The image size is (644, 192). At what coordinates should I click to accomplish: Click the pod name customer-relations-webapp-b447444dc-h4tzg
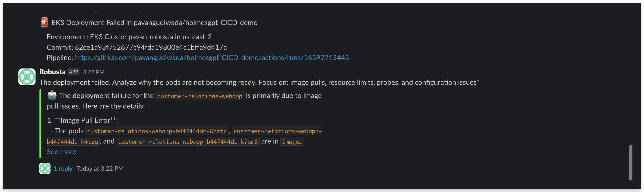(73, 141)
